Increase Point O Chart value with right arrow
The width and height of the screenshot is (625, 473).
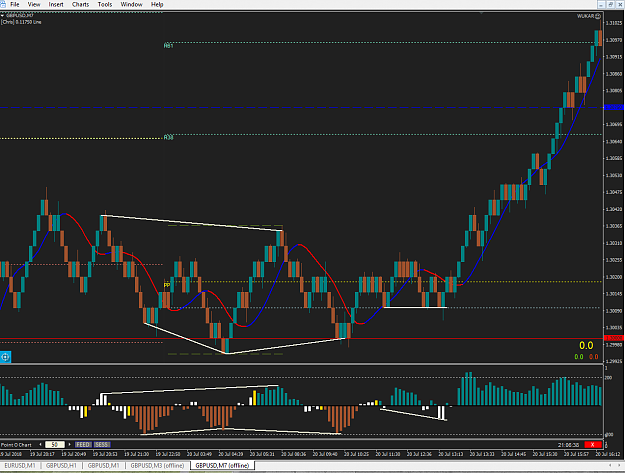[70, 444]
